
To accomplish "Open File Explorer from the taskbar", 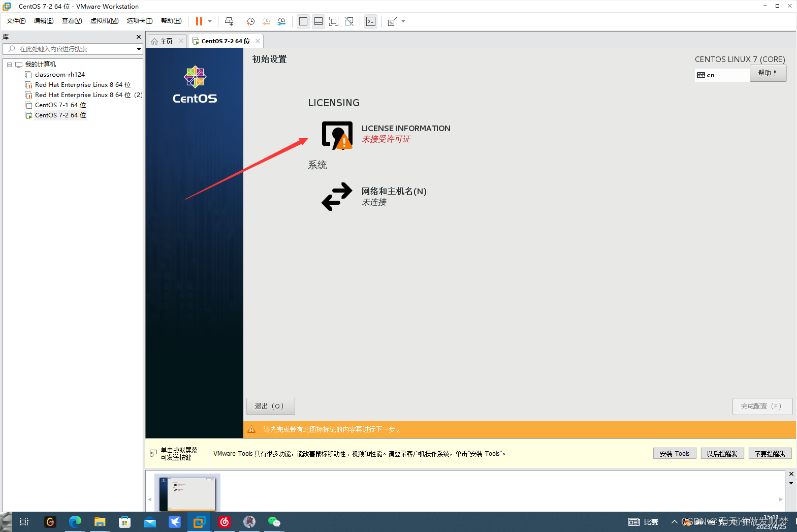I will click(100, 522).
